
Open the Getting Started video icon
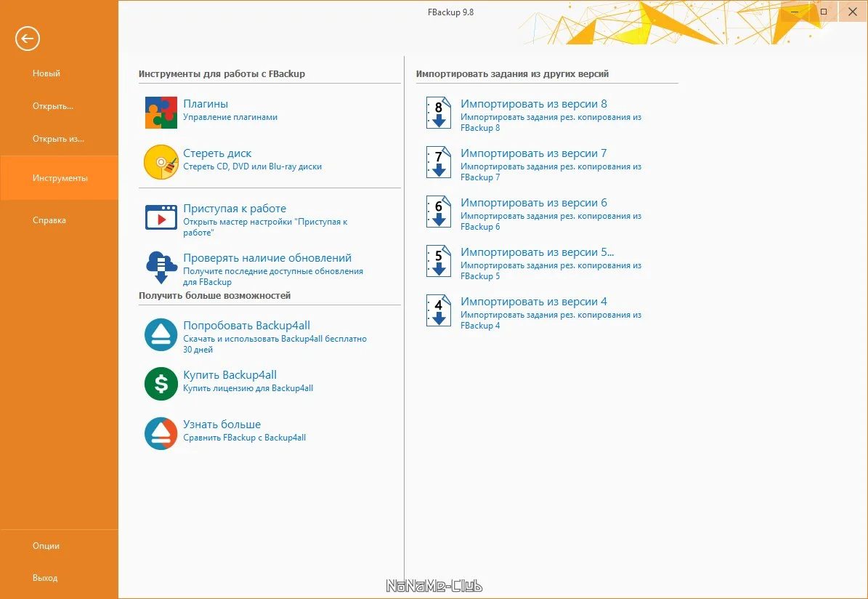tap(161, 217)
